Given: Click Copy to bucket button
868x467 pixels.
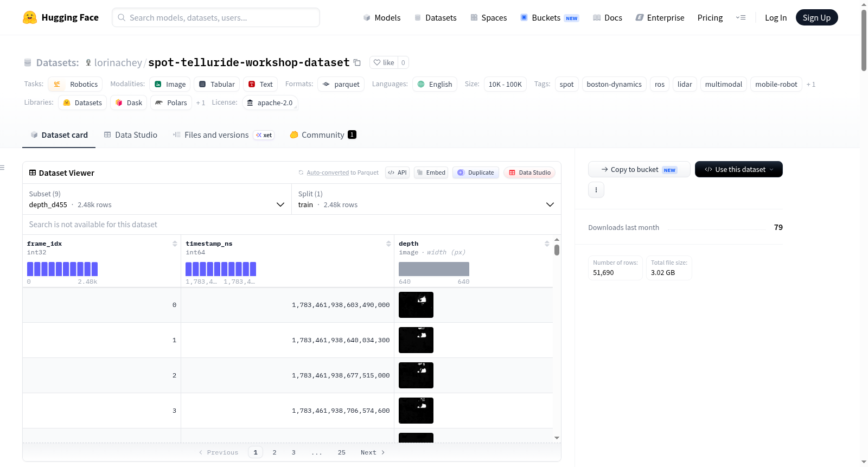Looking at the screenshot, I should click(x=639, y=169).
